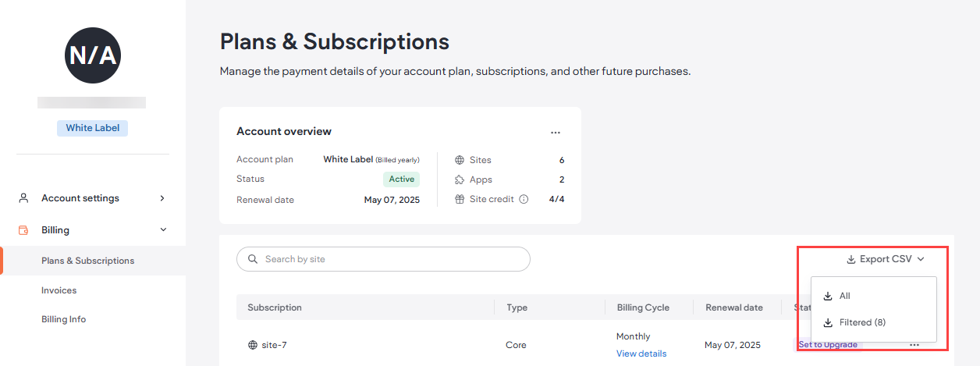This screenshot has height=366, width=980.
Task: Click the globe icon beside site-7
Action: click(253, 345)
